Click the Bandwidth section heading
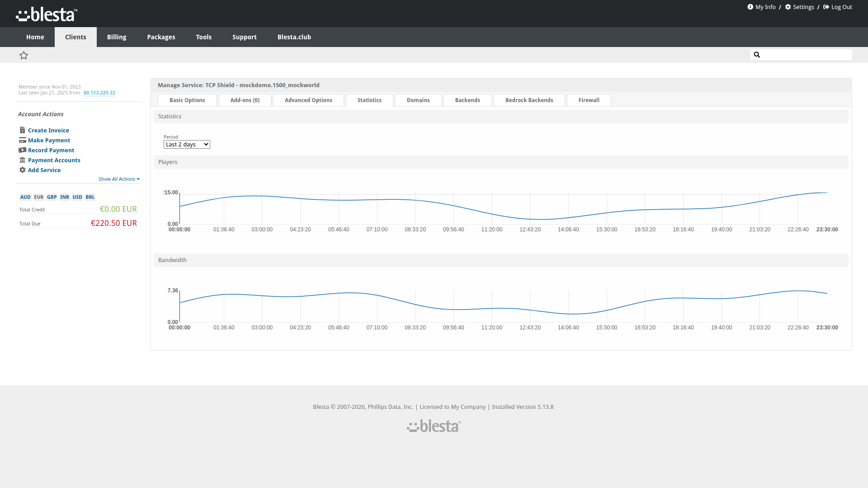This screenshot has width=868, height=488. coord(172,260)
